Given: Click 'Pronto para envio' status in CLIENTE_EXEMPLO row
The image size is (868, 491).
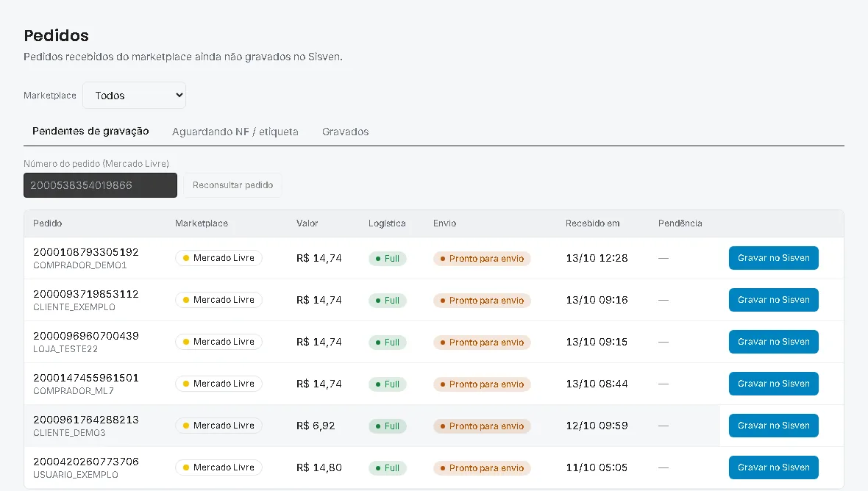Looking at the screenshot, I should (x=482, y=300).
